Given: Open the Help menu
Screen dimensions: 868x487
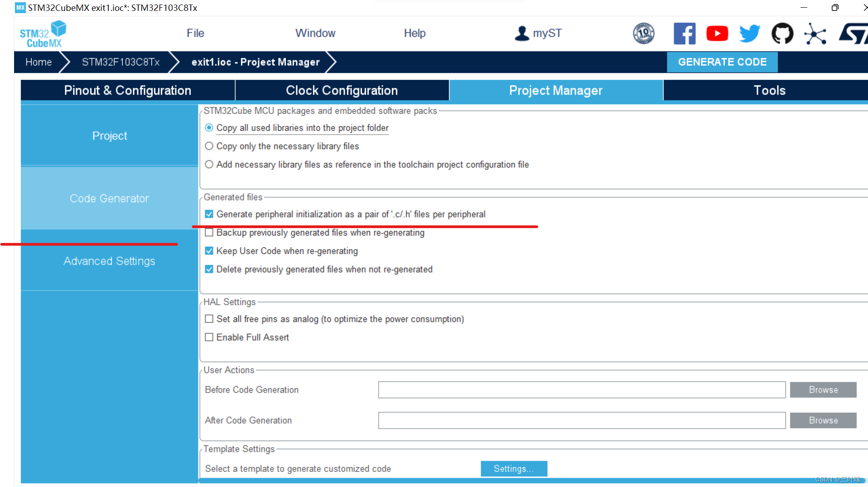Looking at the screenshot, I should 415,33.
